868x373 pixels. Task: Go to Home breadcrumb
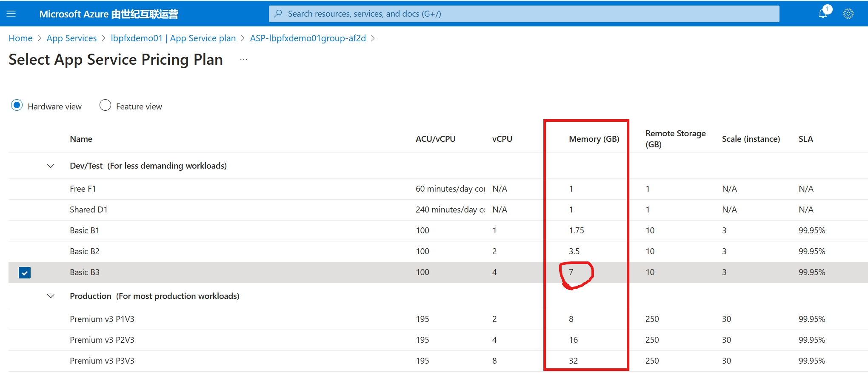[x=20, y=38]
